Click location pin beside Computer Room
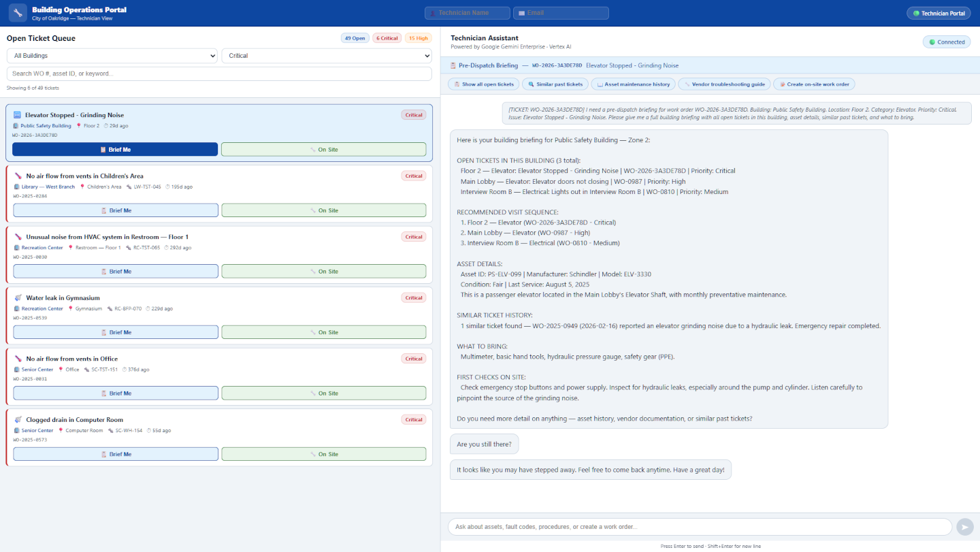The width and height of the screenshot is (980, 552). [x=61, y=430]
